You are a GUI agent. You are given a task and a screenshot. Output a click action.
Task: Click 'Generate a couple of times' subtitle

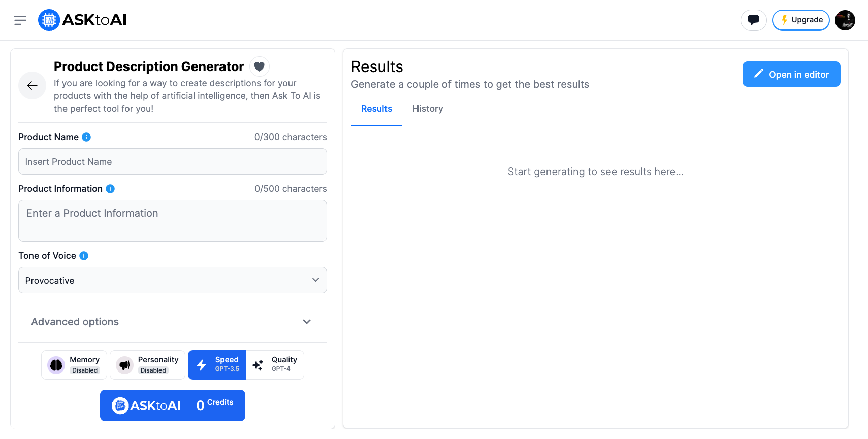[470, 84]
